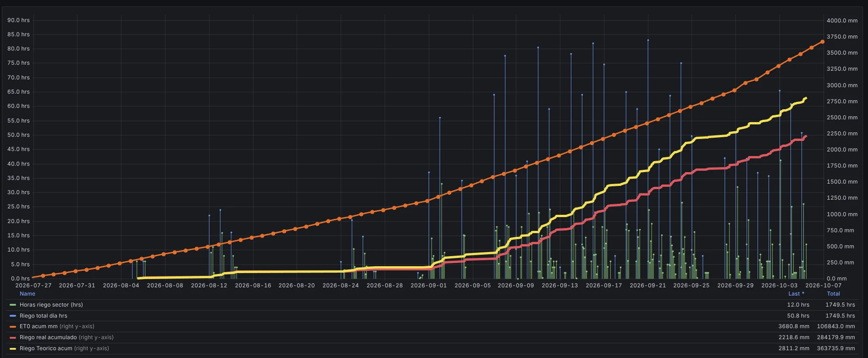Click the 2026-07-27 x-axis date label
The width and height of the screenshot is (868, 358).
click(x=33, y=285)
